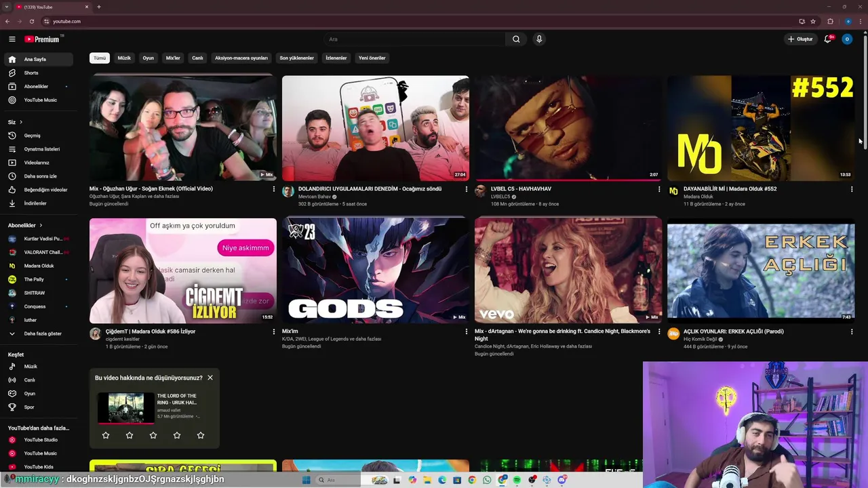Image resolution: width=868 pixels, height=488 pixels.
Task: Open more options for DAYANABİLİR Mİ video
Action: [852, 189]
